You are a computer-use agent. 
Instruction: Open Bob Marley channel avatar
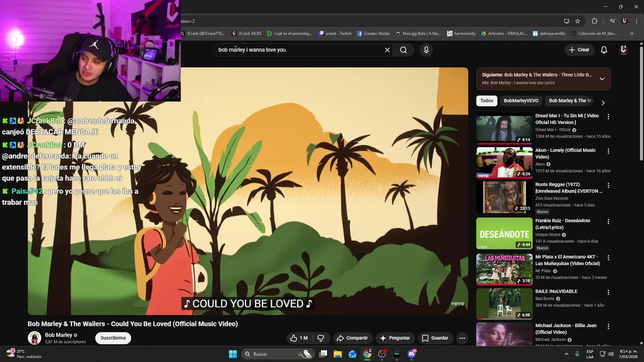(34, 338)
